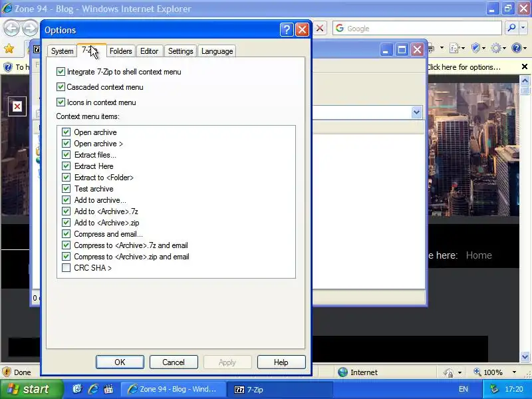Launch Internet Explorer from Quick Launch
Image resolution: width=532 pixels, height=399 pixels.
tap(92, 389)
